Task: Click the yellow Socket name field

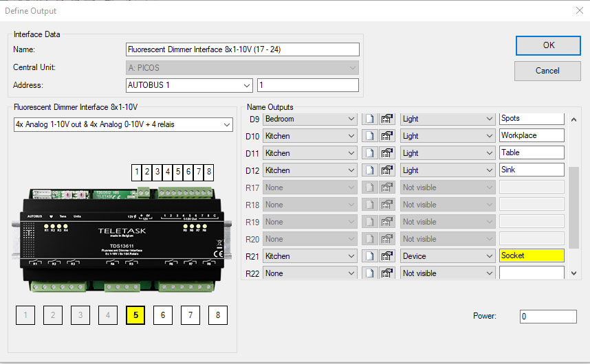Action: coord(532,255)
